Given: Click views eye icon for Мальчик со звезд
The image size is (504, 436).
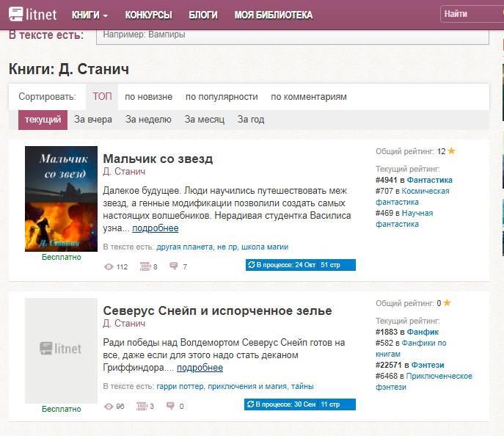Looking at the screenshot, I should pyautogui.click(x=109, y=266).
